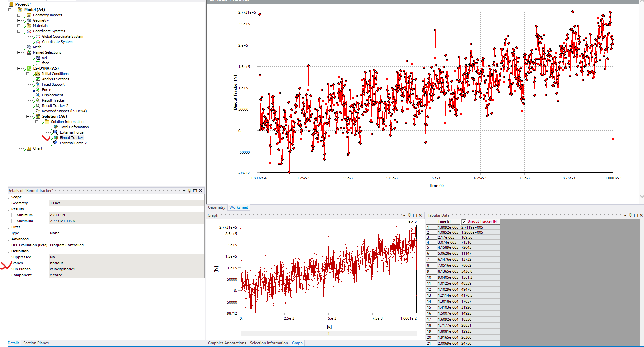Click the graph timeline bar below chart
This screenshot has width=644, height=347.
(x=328, y=334)
